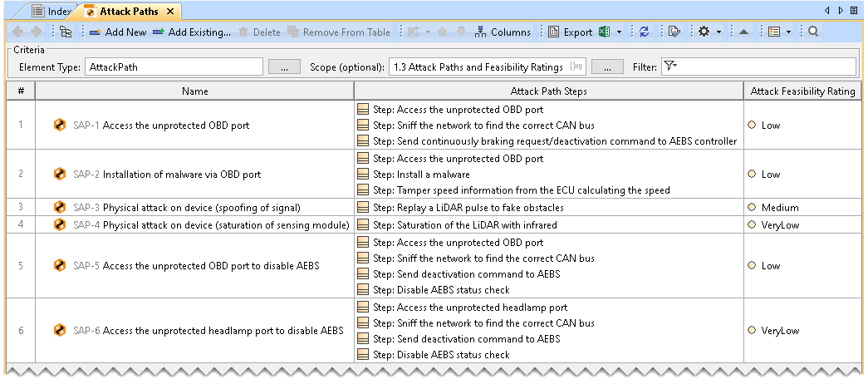Click the tree structure icon in toolbar
The image size is (868, 384).
(66, 32)
